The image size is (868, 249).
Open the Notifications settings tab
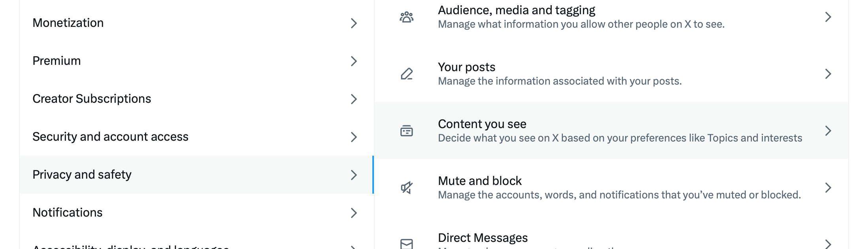pos(68,213)
